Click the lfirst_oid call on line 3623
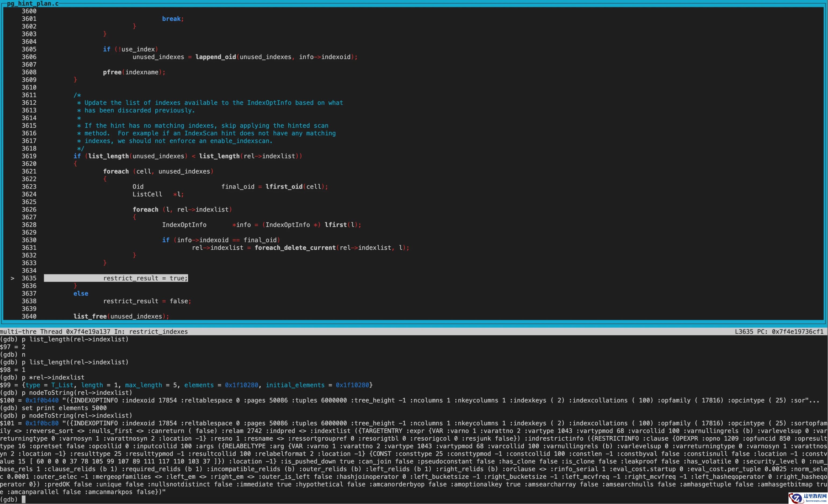This screenshot has width=828, height=504. coord(284,187)
